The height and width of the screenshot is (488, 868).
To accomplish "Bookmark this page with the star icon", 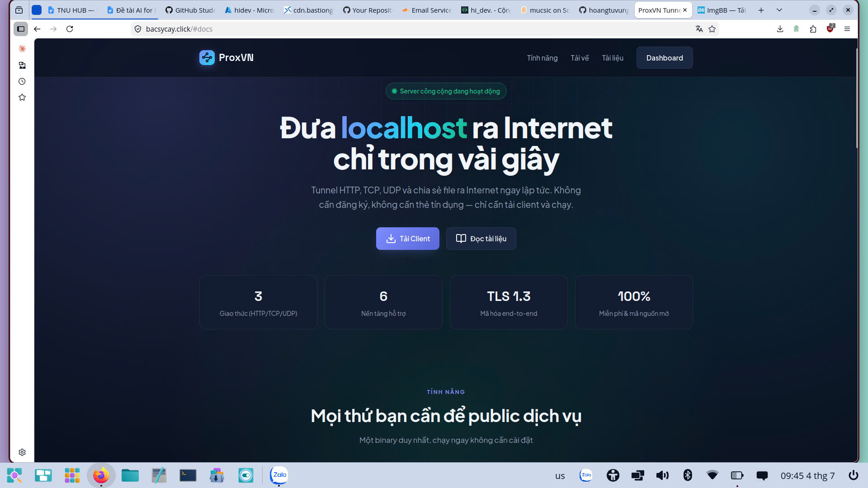I will (x=712, y=29).
